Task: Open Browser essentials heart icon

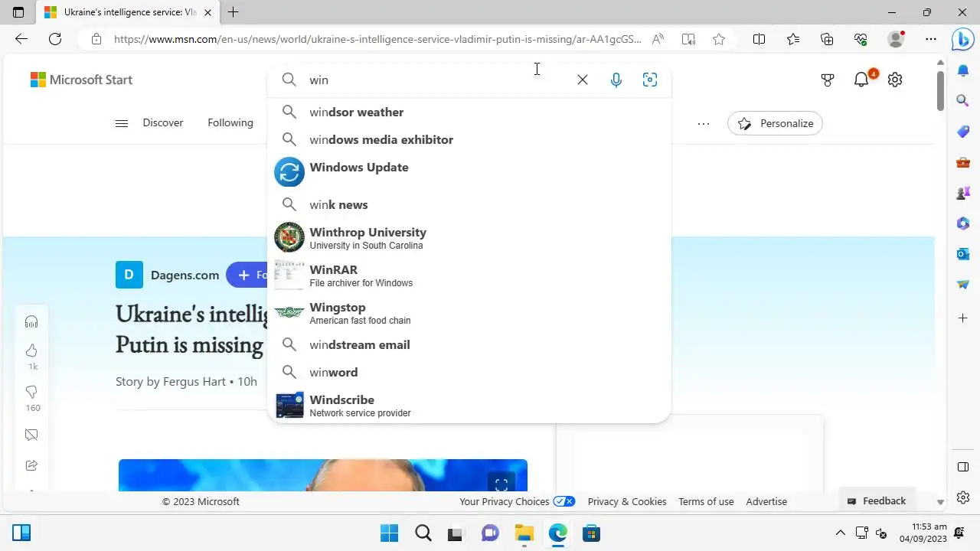Action: 861,39
